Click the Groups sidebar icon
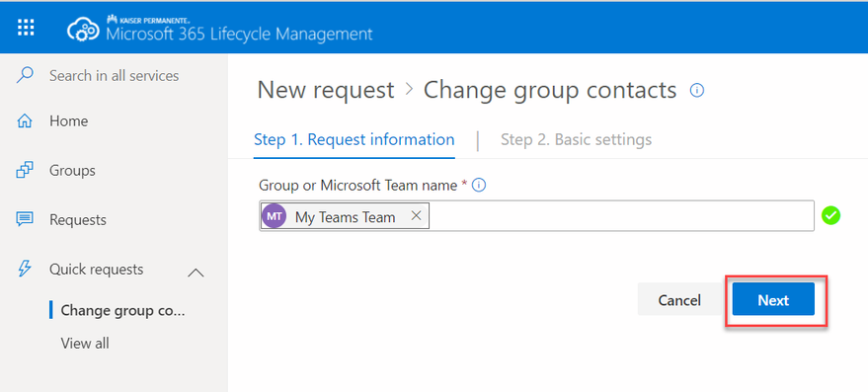The width and height of the screenshot is (868, 392). click(x=25, y=170)
